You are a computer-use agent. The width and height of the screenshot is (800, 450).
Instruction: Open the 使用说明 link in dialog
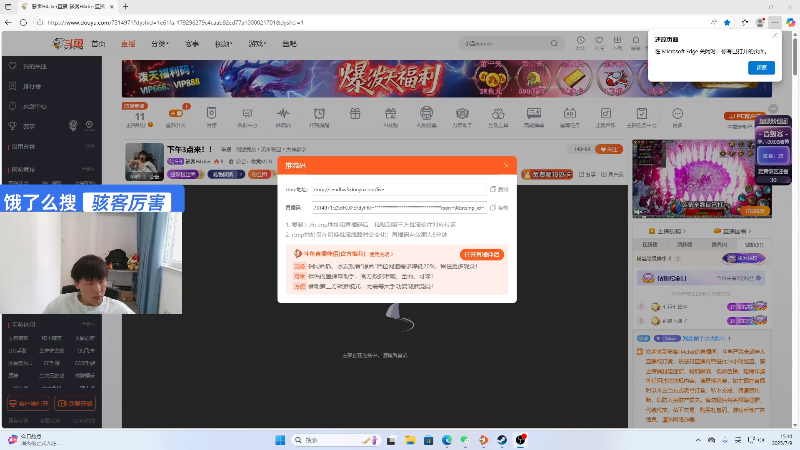[381, 254]
